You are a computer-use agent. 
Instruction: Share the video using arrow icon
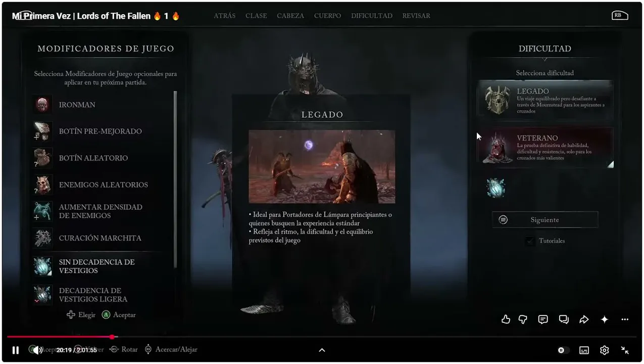584,320
